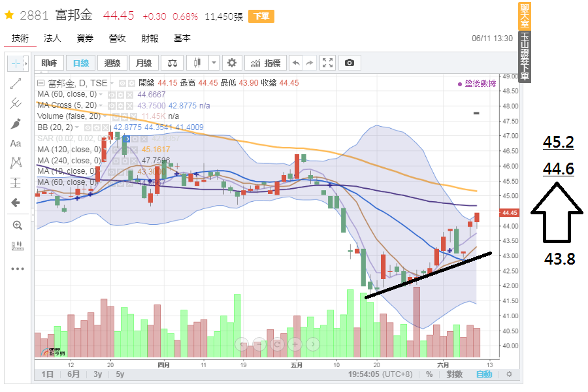Set time range to 6月
The width and height of the screenshot is (588, 392).
73,374
